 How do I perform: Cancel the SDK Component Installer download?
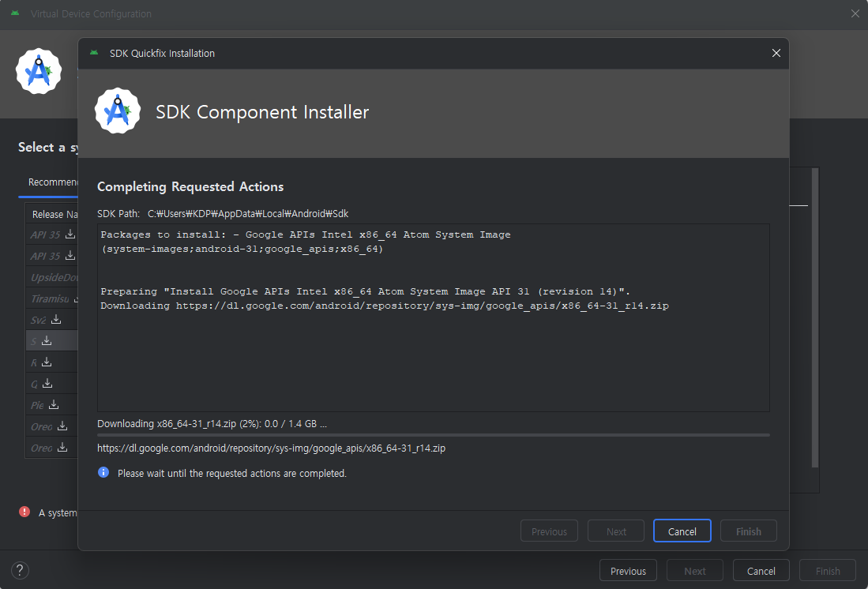[682, 531]
